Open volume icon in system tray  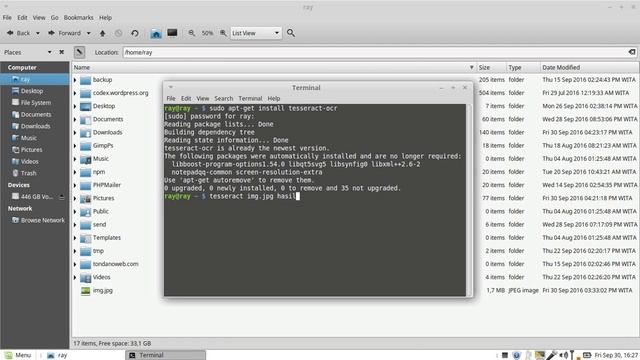pyautogui.click(x=563, y=355)
